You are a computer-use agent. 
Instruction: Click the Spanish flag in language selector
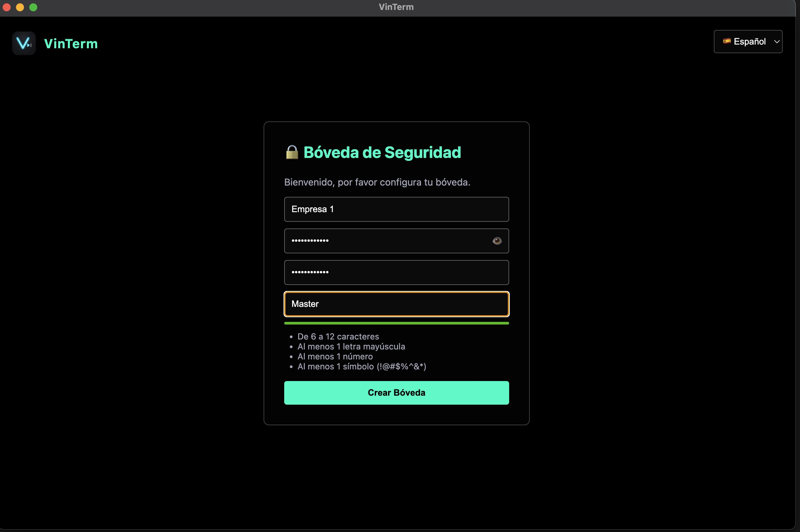pos(727,41)
